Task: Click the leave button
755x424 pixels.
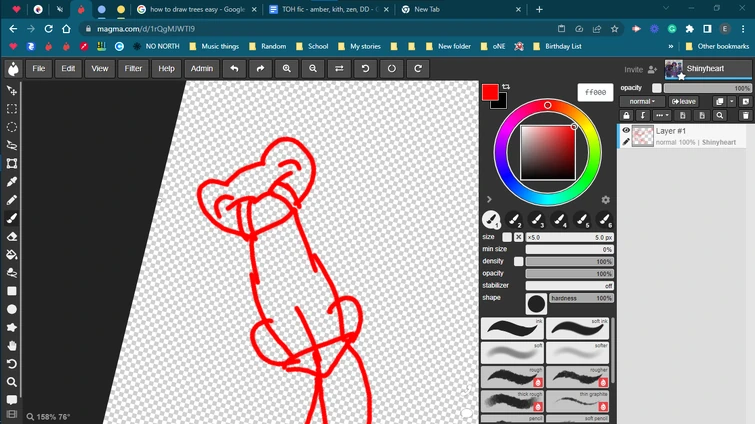Action: (x=684, y=102)
